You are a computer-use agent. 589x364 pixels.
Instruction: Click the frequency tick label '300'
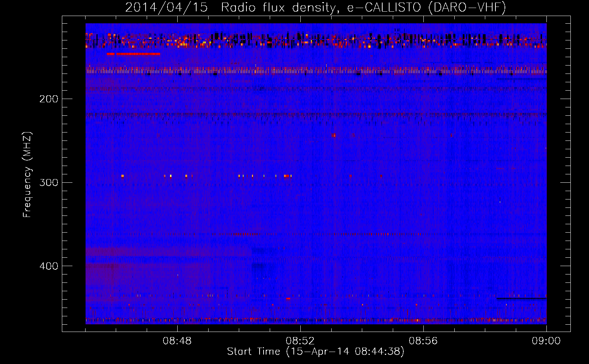point(48,182)
